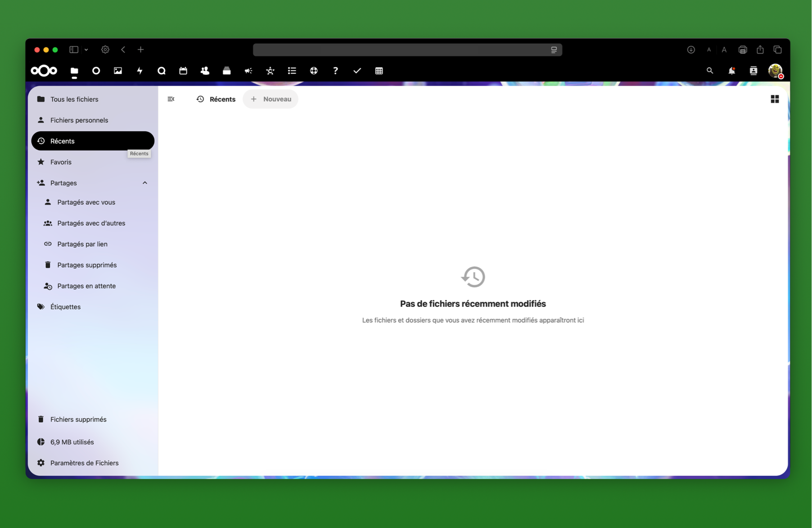Screen dimensions: 812x528
Task: Select Favoris in the sidebar
Action: (x=61, y=162)
